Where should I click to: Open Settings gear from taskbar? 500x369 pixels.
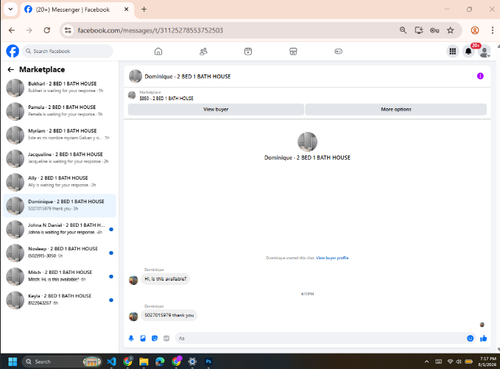[x=192, y=361]
